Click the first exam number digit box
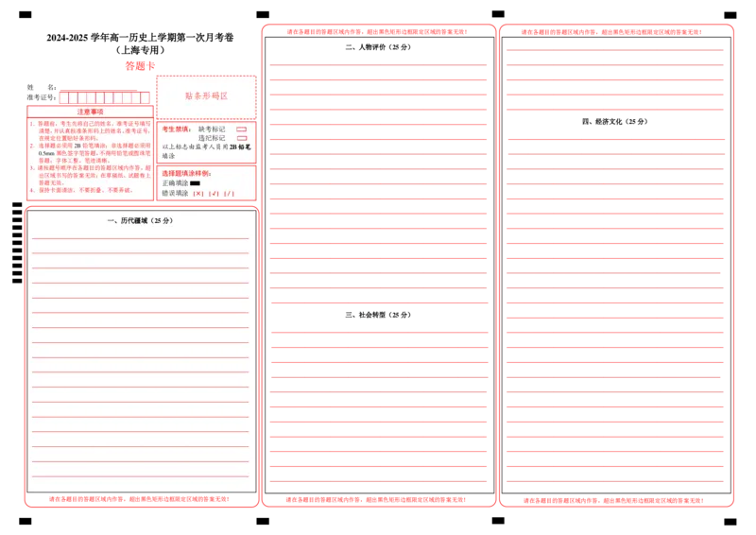This screenshot has width=756, height=535. (64, 97)
